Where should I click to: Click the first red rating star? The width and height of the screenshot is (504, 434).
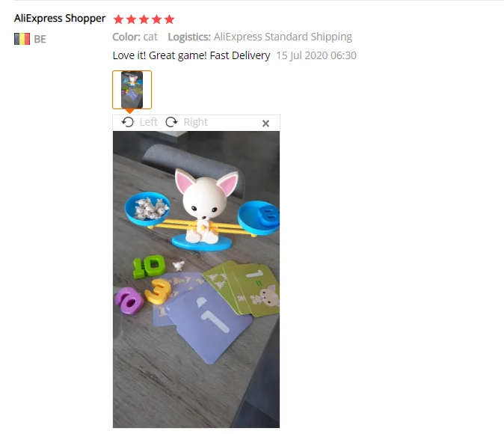(118, 19)
